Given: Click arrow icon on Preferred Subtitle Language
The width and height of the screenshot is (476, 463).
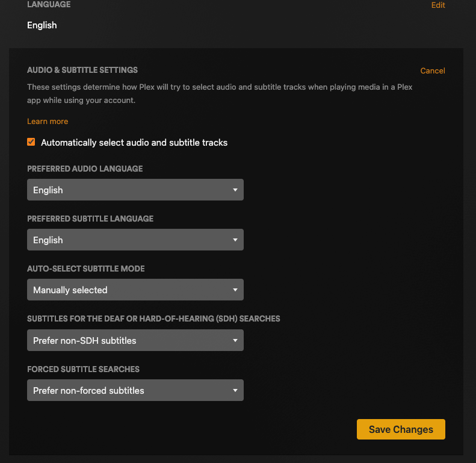Looking at the screenshot, I should pos(235,240).
